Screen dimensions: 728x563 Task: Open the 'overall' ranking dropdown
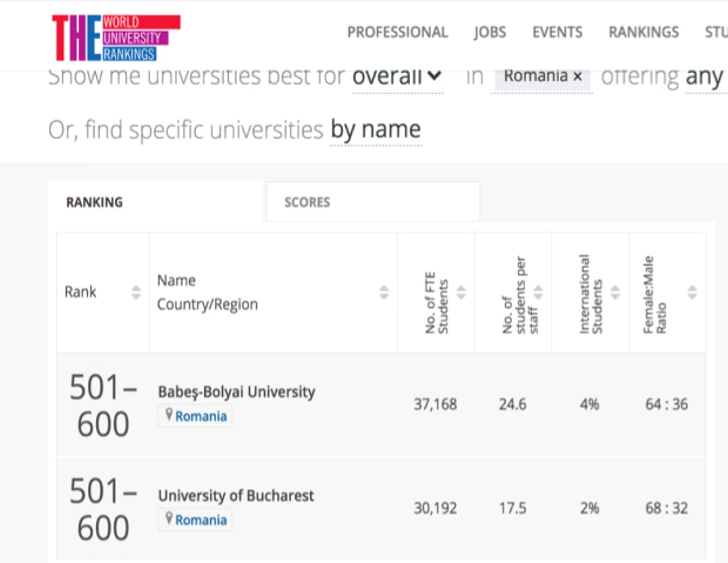pos(398,76)
